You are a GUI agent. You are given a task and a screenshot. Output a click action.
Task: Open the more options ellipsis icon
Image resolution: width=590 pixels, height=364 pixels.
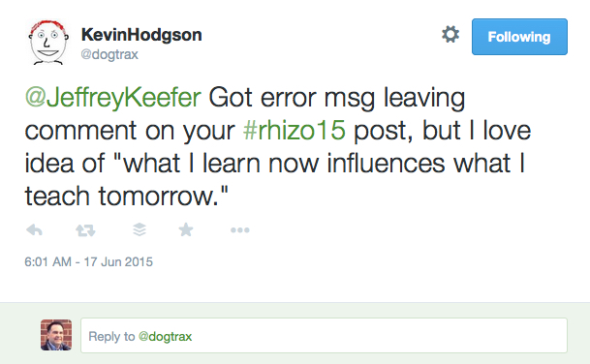(x=240, y=229)
